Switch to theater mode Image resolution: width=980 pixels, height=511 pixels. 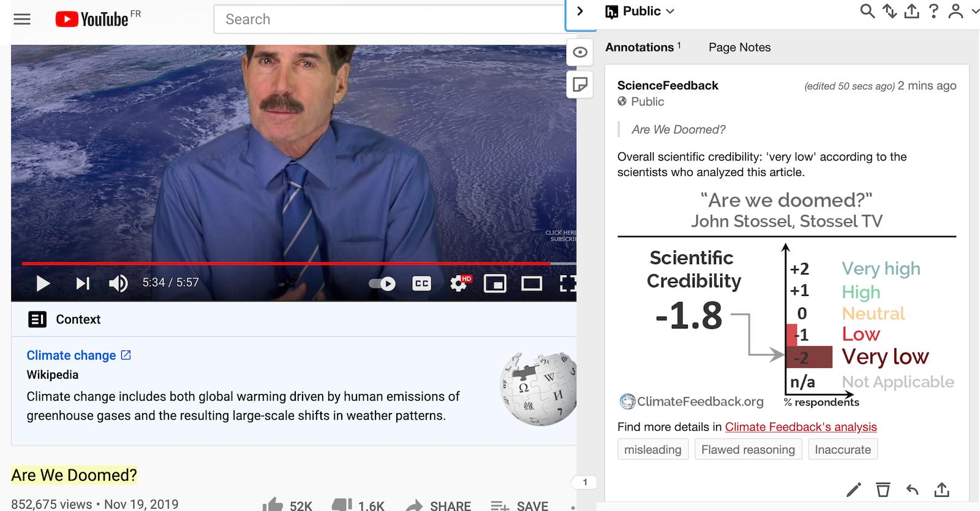tap(532, 283)
